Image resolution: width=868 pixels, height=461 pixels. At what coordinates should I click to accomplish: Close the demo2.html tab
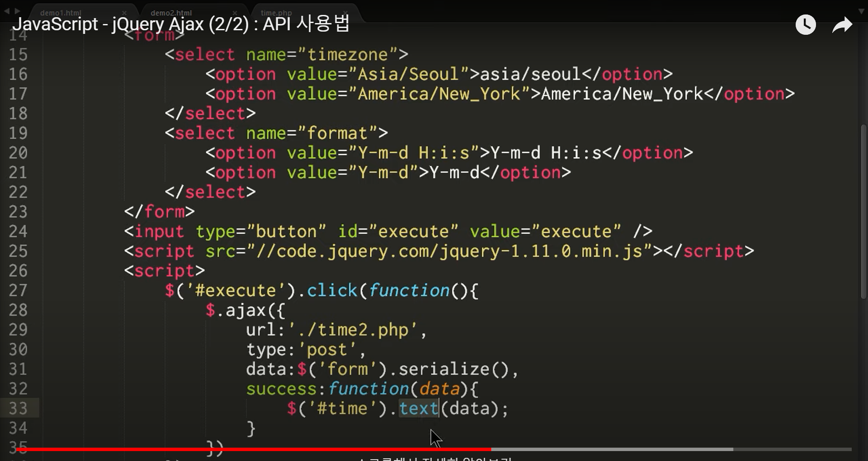[235, 13]
